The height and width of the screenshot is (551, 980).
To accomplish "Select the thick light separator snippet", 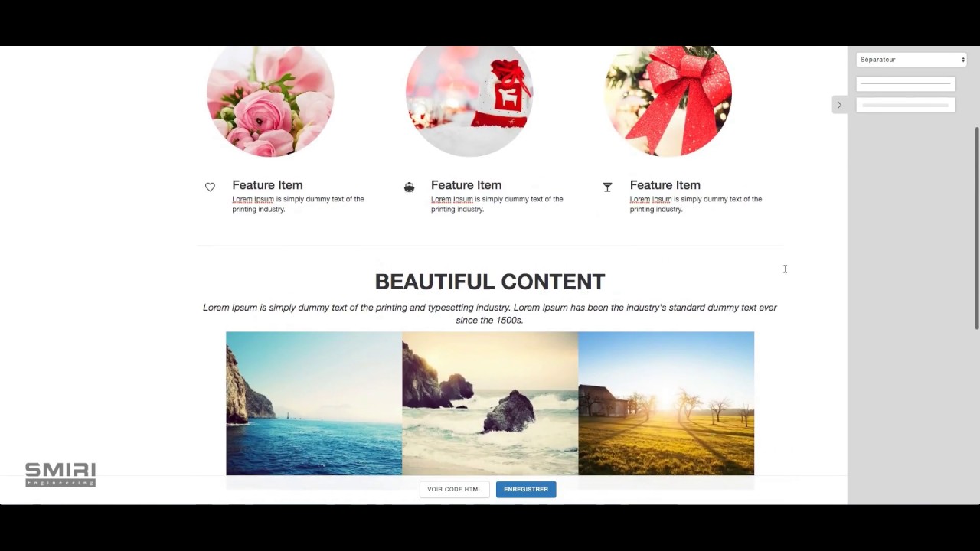I will (x=906, y=105).
